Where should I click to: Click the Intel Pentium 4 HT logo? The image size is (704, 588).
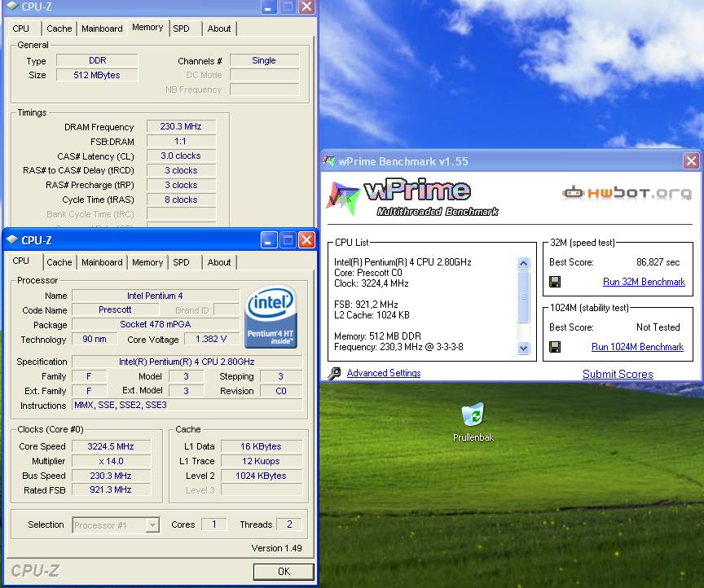point(271,317)
